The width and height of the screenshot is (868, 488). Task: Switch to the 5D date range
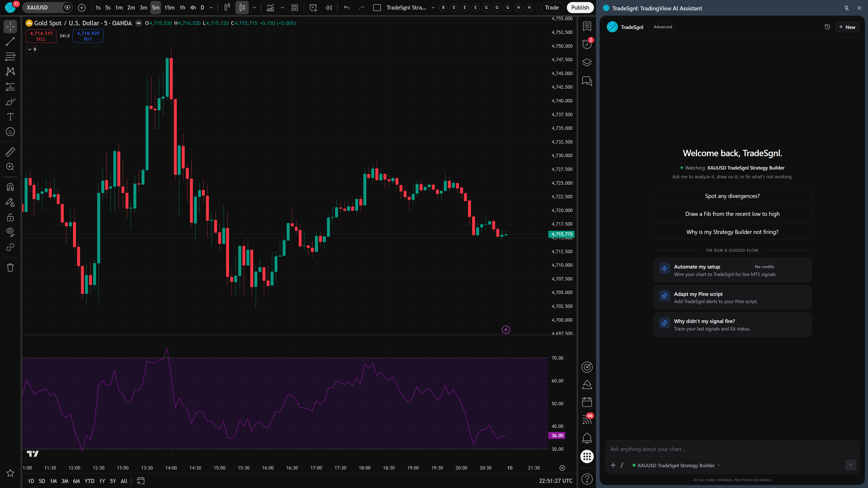pos(42,481)
